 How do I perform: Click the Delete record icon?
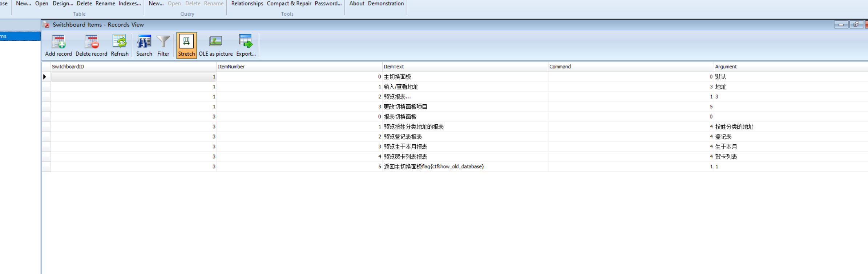coord(92,41)
